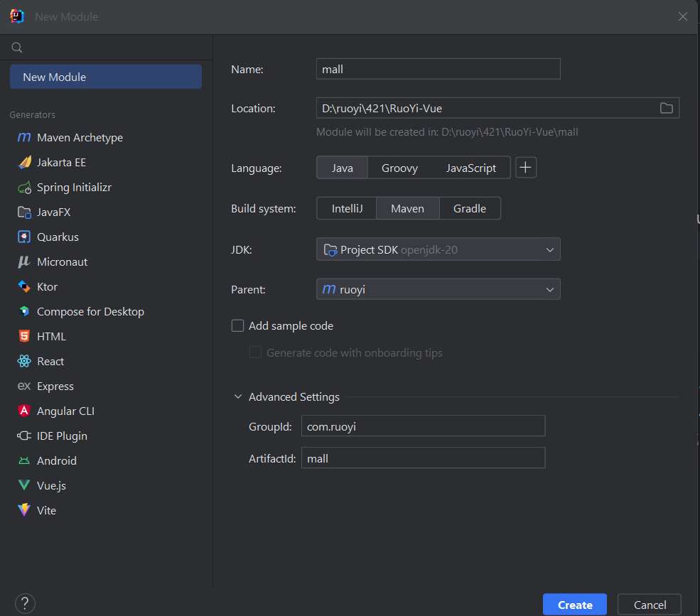Select Groovy language option

(x=399, y=168)
